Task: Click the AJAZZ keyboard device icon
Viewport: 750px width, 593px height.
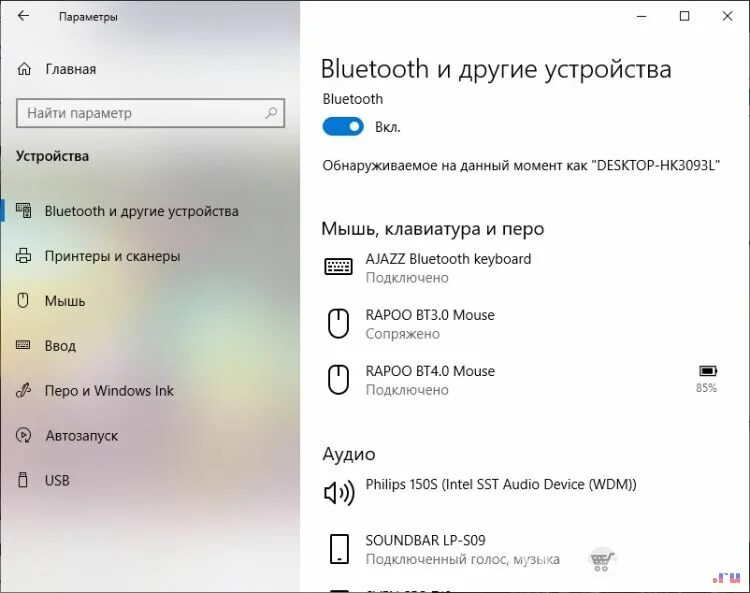Action: (339, 266)
